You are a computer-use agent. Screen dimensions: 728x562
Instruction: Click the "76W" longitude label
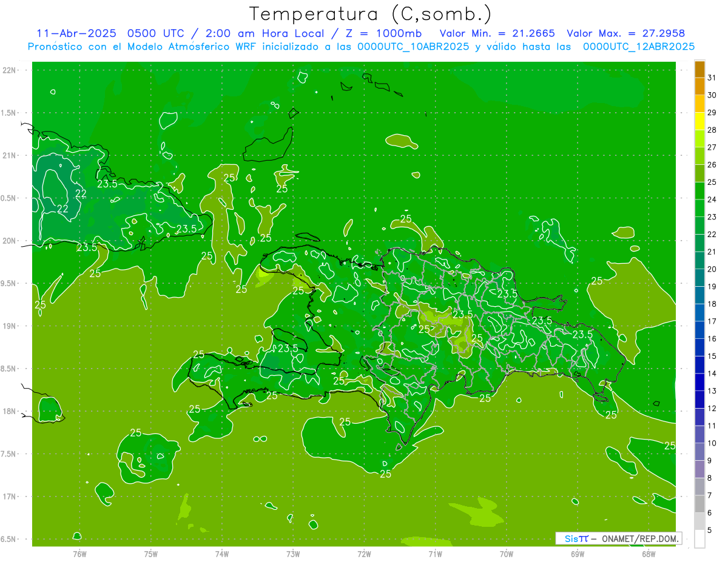point(79,554)
